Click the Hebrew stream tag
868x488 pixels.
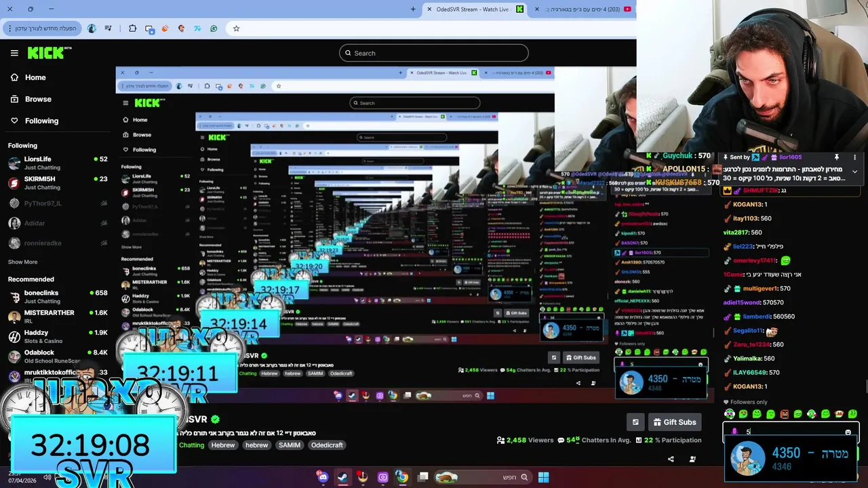[222, 445]
